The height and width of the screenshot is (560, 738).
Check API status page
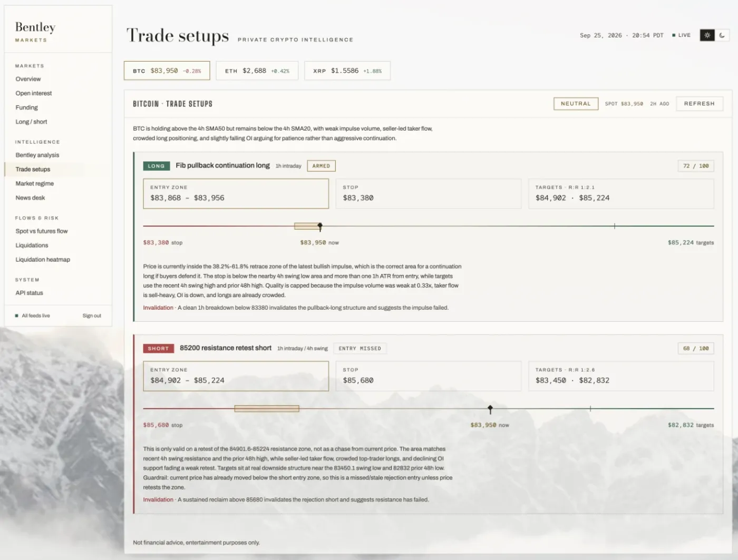29,293
